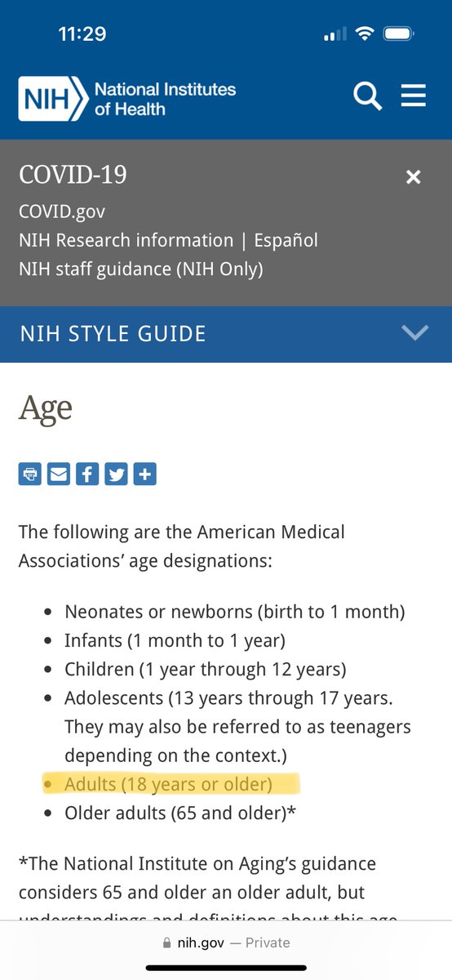Share the Age page on Twitter
This screenshot has height=980, width=452.
click(116, 474)
